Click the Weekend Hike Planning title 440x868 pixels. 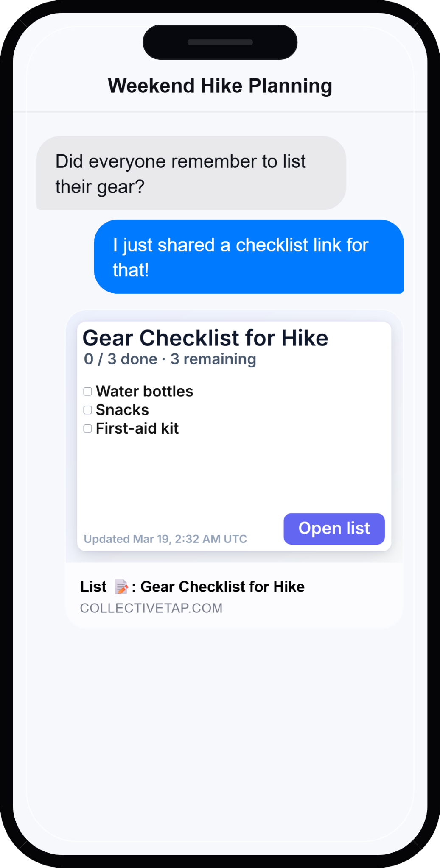coord(220,86)
